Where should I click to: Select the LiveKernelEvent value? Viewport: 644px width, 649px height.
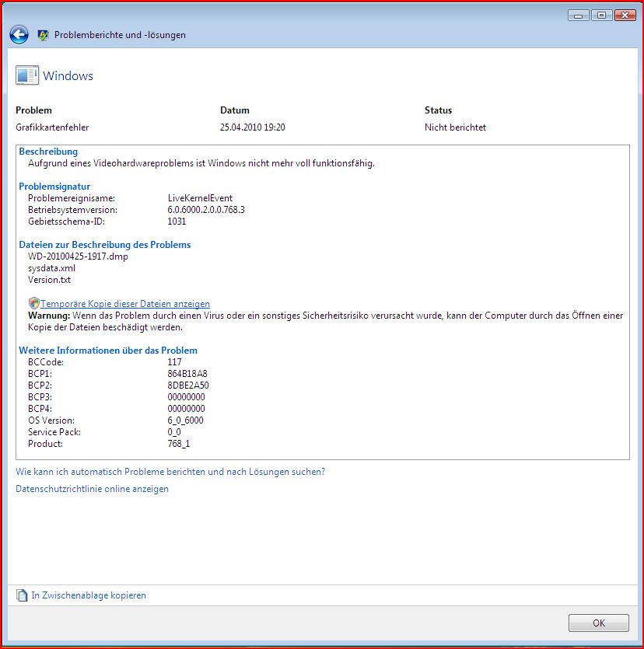pos(200,198)
